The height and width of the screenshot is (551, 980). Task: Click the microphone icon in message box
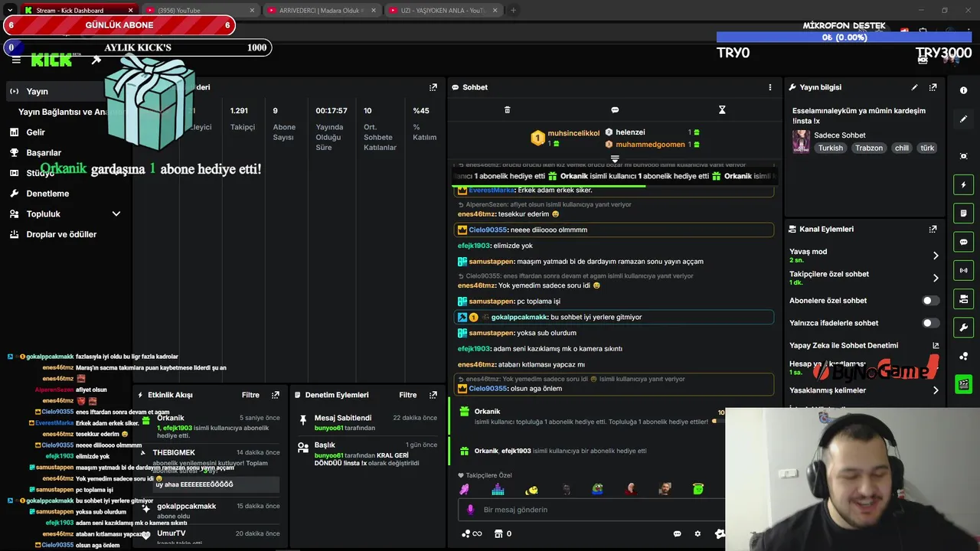[x=470, y=510]
